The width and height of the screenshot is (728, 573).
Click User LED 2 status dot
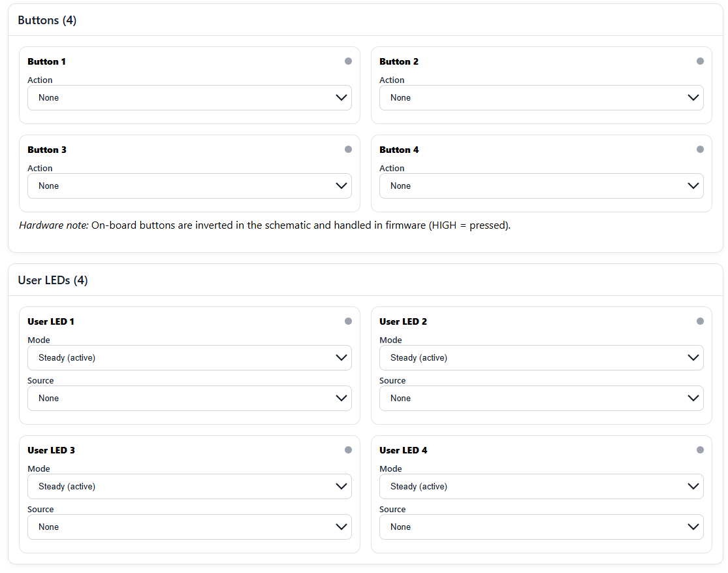[700, 321]
